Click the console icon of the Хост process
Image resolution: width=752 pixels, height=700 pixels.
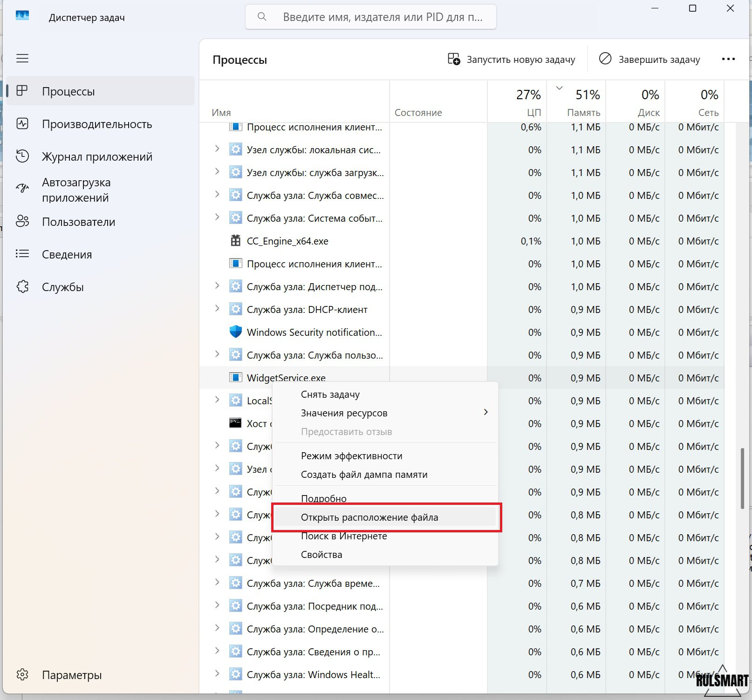tap(236, 423)
